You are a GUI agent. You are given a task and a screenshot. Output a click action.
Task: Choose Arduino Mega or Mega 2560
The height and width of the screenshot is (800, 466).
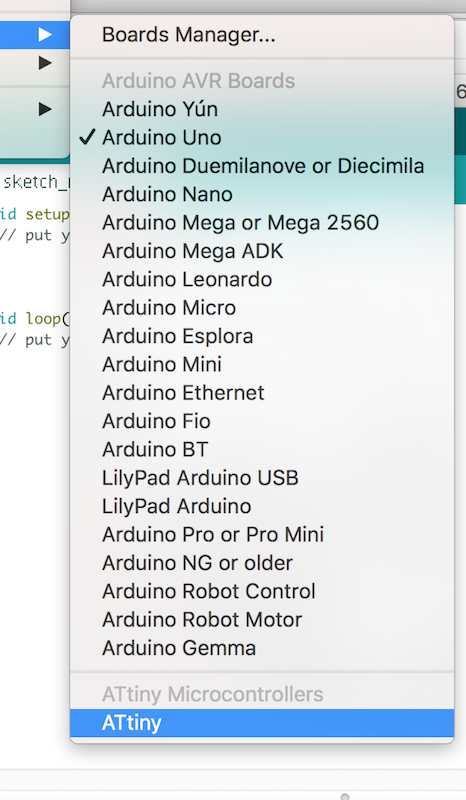pos(262,222)
